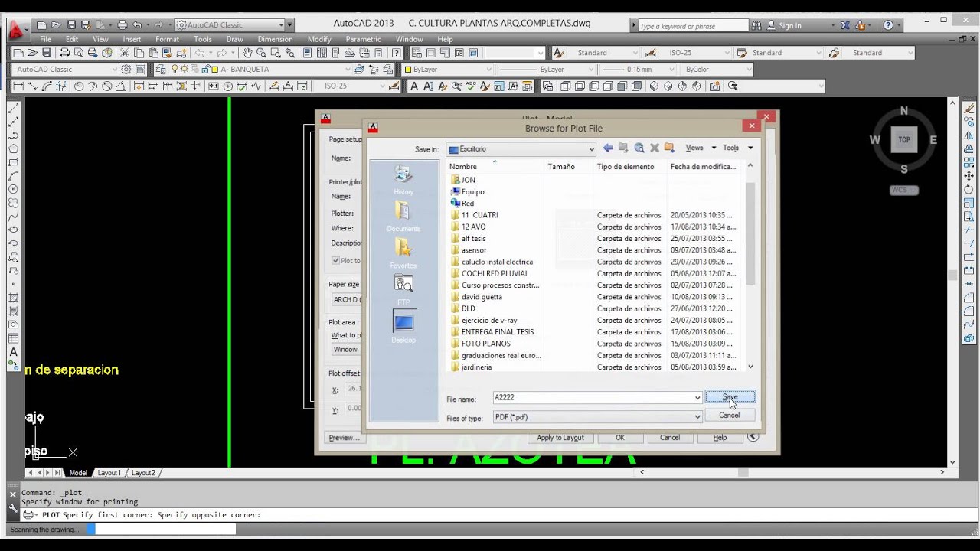The height and width of the screenshot is (551, 980).
Task: Select Desktop in the places sidebar
Action: click(403, 327)
